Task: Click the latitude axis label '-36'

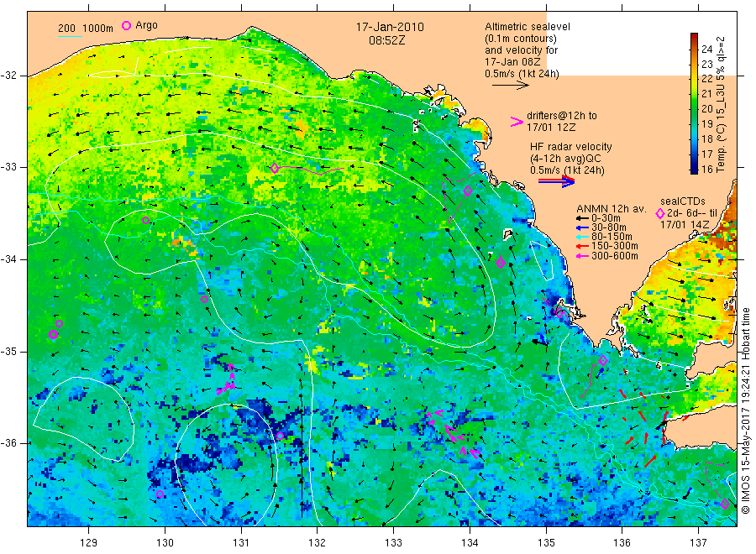Action: tap(8, 443)
